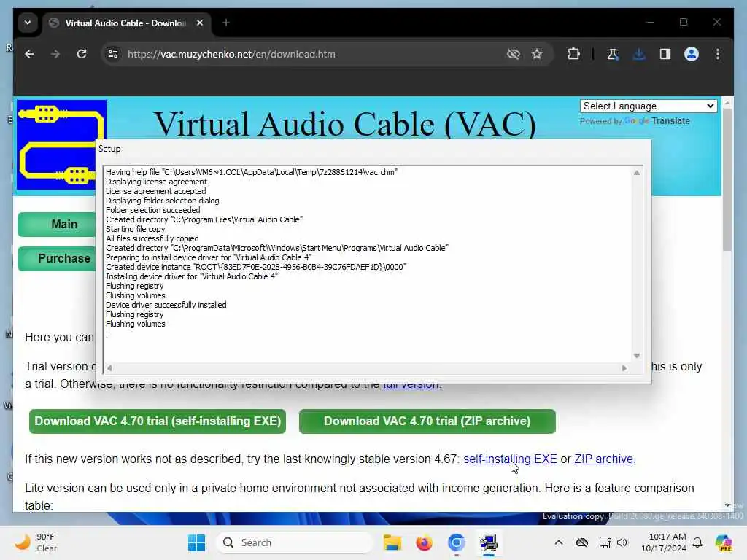The image size is (747, 560).
Task: Download VAC 4.70 trial self-installing EXE
Action: [158, 421]
